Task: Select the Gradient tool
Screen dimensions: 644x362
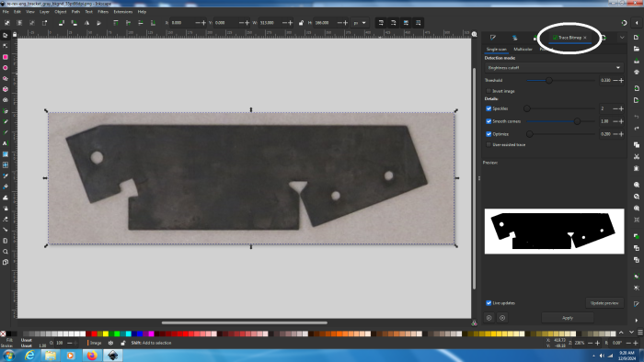Action: [x=6, y=154]
